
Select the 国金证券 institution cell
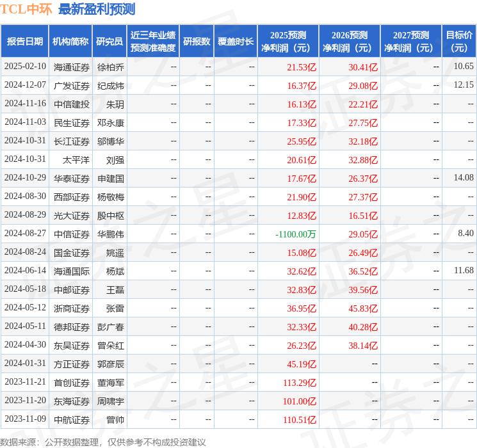72,253
